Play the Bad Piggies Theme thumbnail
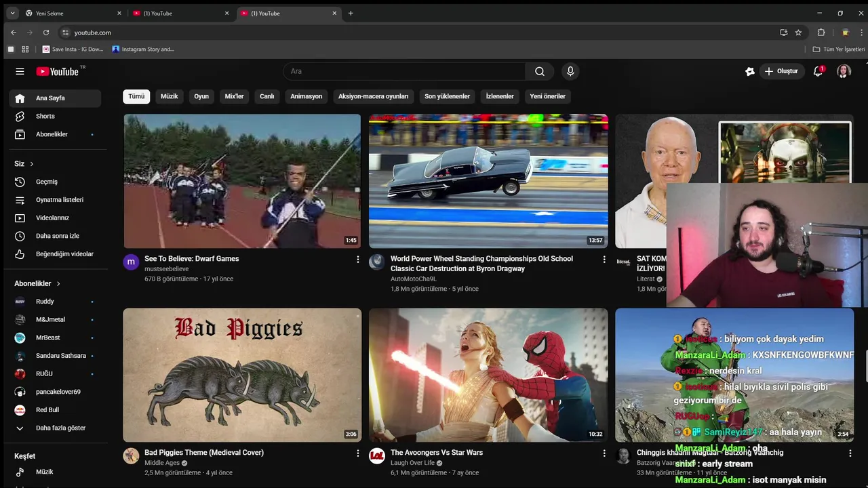This screenshot has height=488, width=868. [x=242, y=375]
